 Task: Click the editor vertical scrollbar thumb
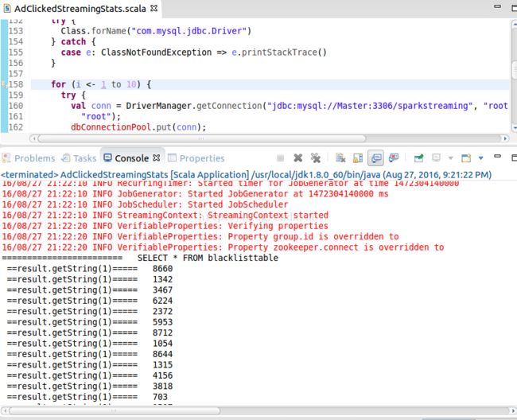(514, 70)
